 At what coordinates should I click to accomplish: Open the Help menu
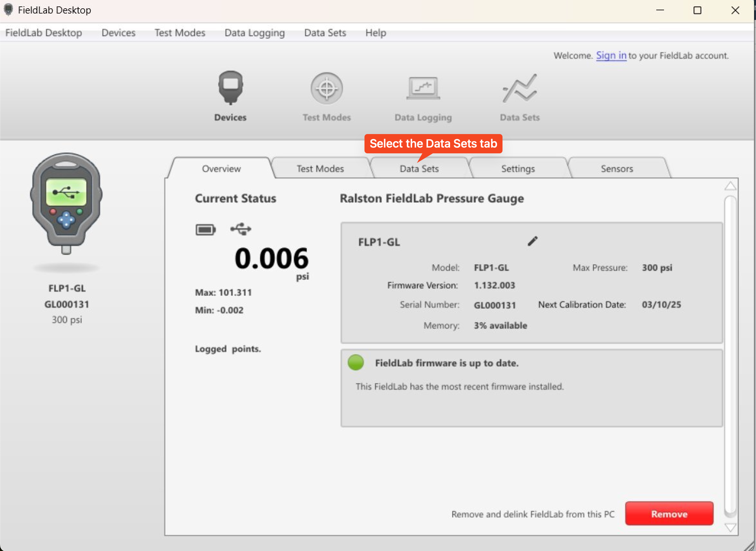tap(376, 33)
